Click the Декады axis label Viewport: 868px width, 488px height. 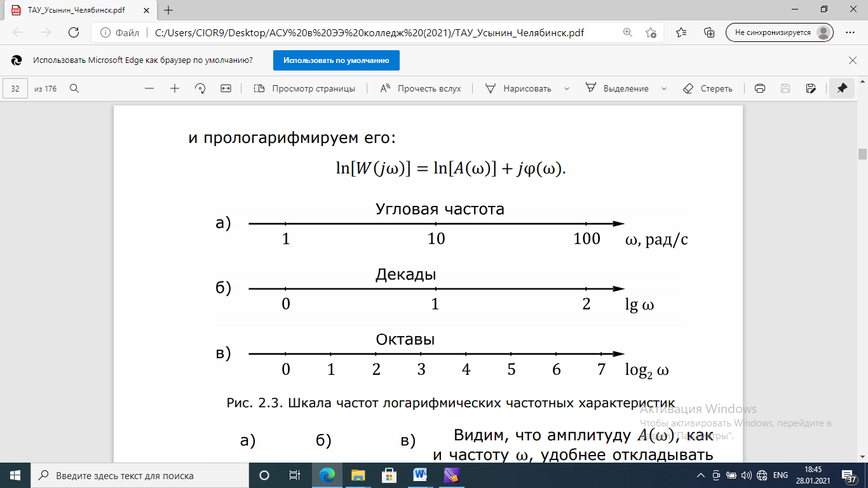[405, 274]
